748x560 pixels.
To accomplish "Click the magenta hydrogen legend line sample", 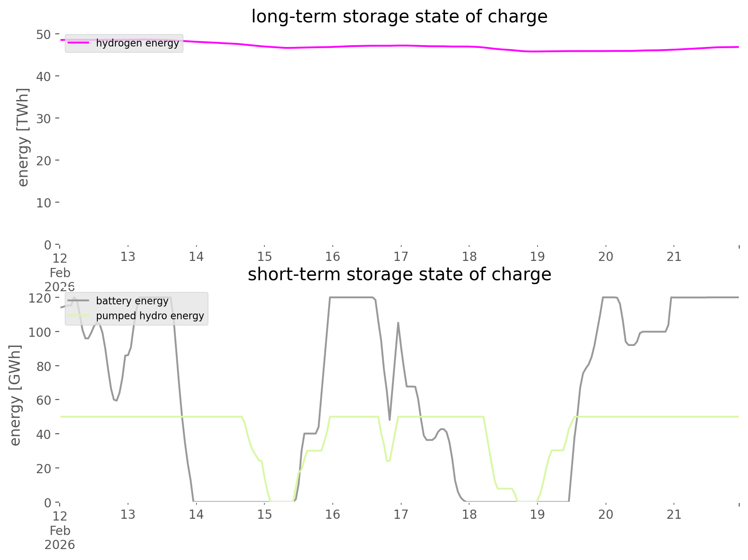I will 78,43.
